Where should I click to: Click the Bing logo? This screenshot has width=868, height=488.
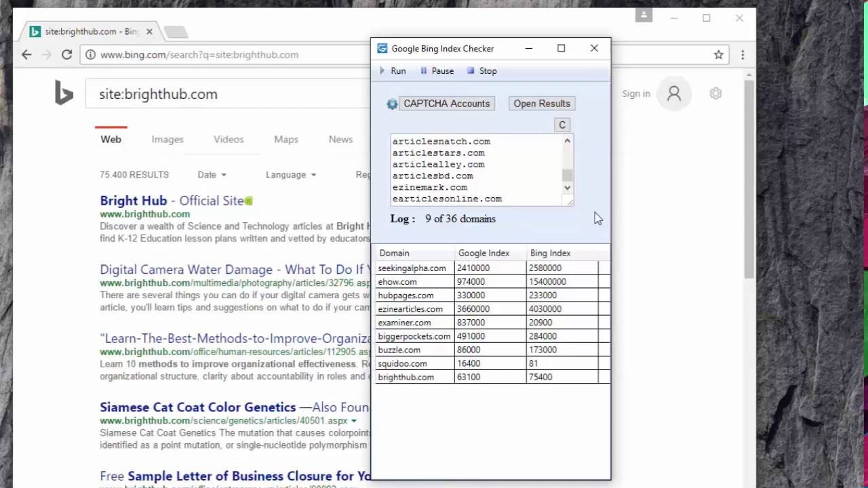[x=64, y=94]
